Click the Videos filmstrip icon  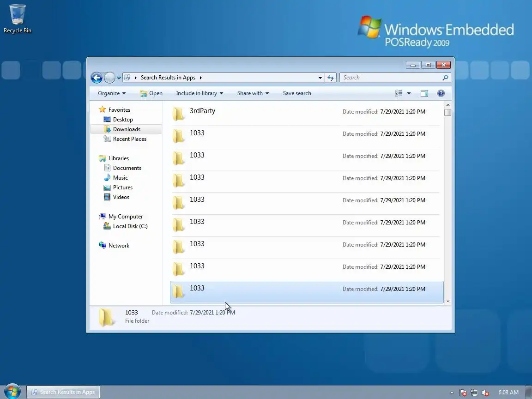click(107, 197)
